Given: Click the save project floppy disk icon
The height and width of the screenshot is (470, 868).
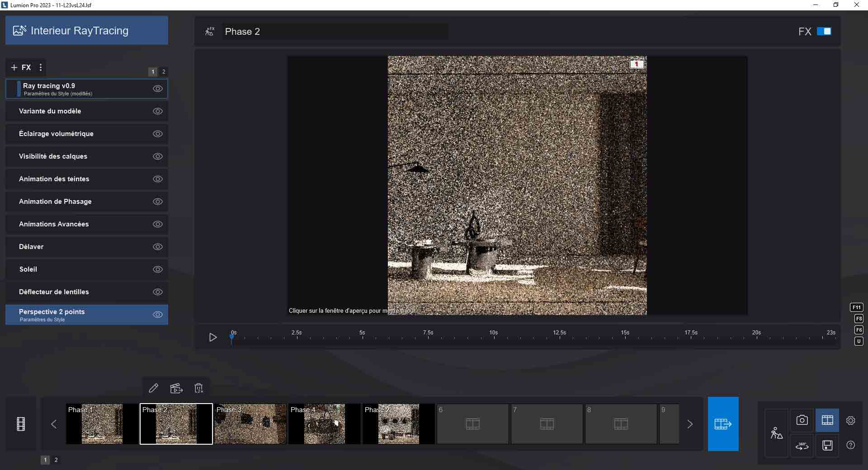Looking at the screenshot, I should tap(827, 446).
